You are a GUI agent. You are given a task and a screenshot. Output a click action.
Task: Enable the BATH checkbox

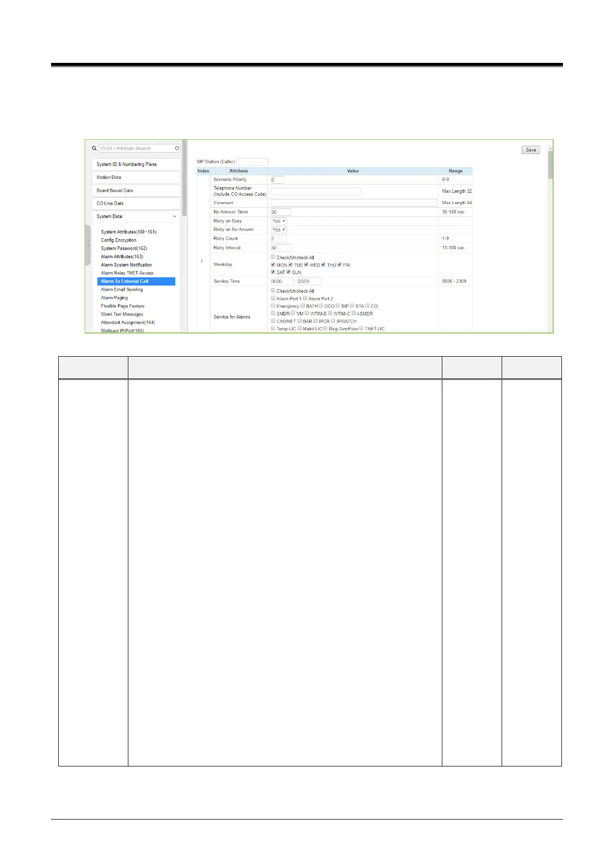(x=303, y=306)
